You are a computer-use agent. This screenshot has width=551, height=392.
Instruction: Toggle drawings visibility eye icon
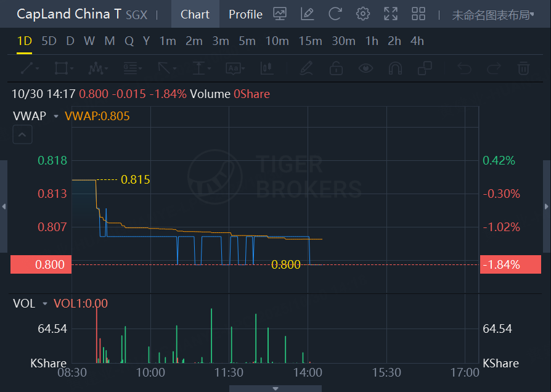click(366, 68)
